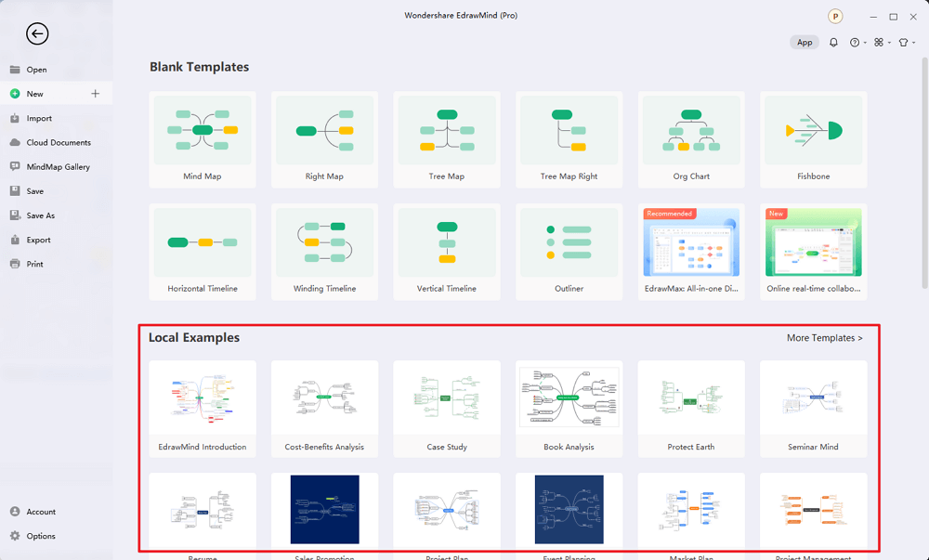Select the Right Map template
The height and width of the screenshot is (560, 929).
(324, 139)
